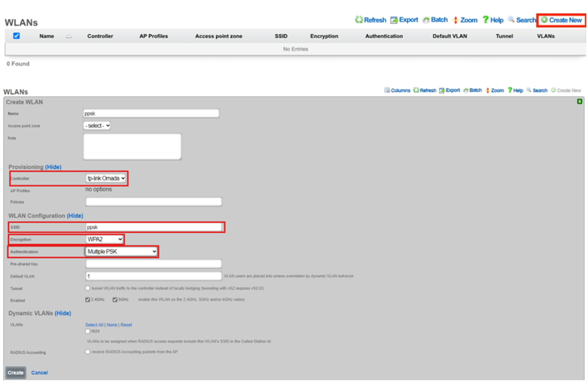This screenshot has height=391, width=588.
Task: Click the large Search magnifier in the top toolbar
Action: click(x=511, y=20)
